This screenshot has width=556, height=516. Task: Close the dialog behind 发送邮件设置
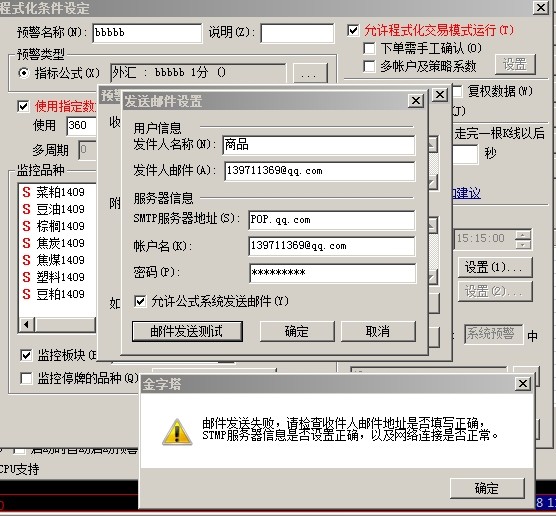(440, 95)
